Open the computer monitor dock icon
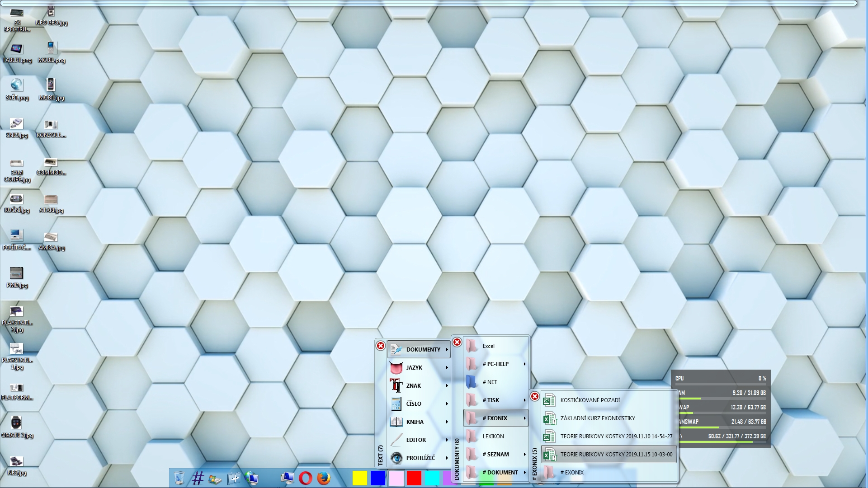The image size is (868, 488). (287, 478)
